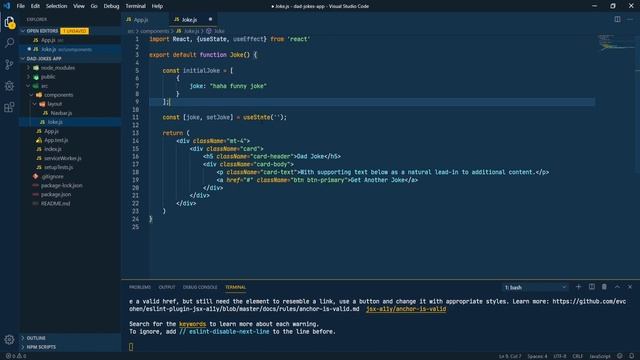Switch to the Debug Console tab
The height and width of the screenshot is (360, 640).
pyautogui.click(x=200, y=287)
